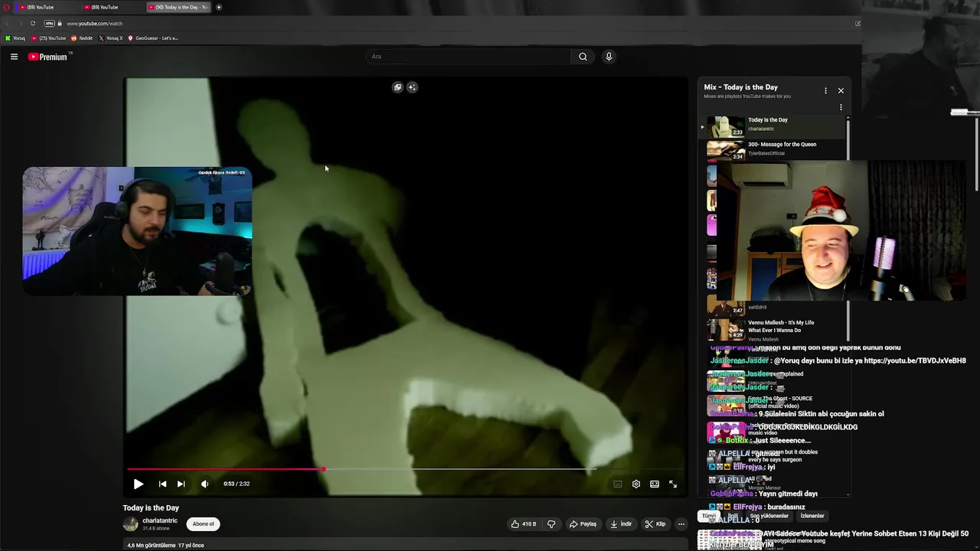
Task: Reload the page
Action: pos(33,23)
